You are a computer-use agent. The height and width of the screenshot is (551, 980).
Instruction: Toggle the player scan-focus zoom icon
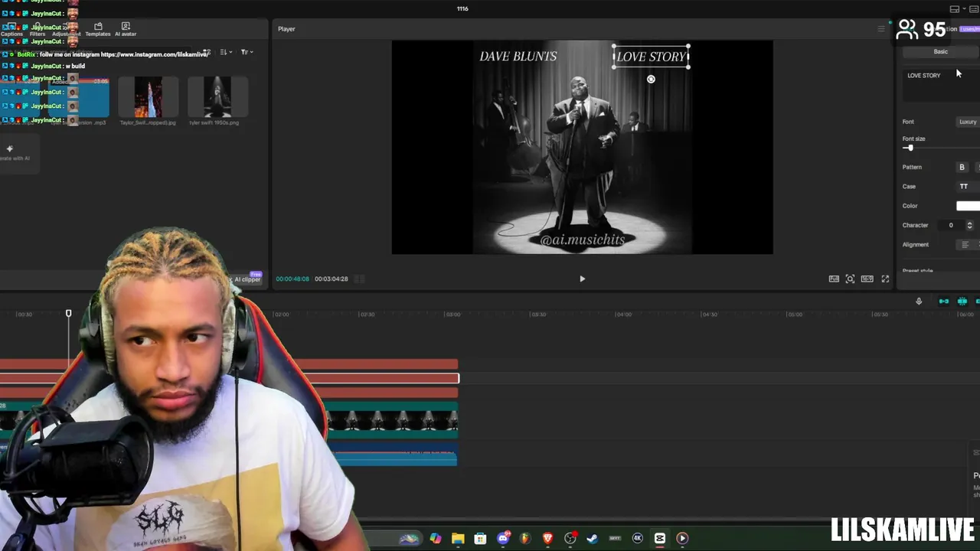(x=850, y=279)
